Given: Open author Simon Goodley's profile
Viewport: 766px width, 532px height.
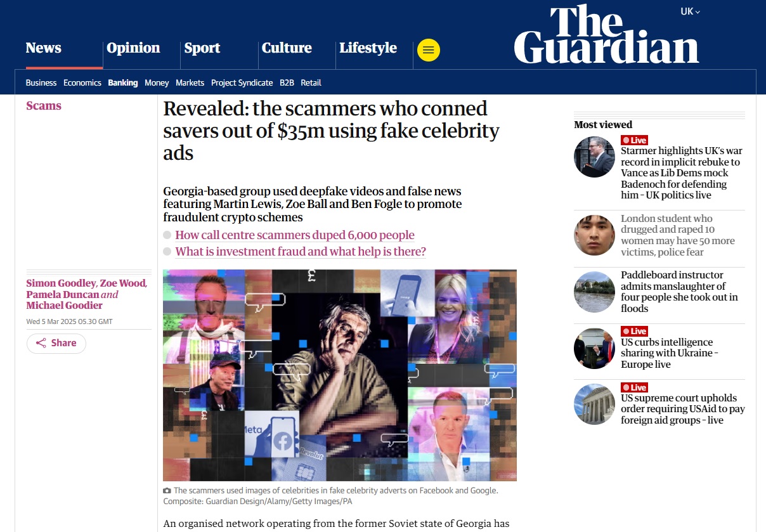Looking at the screenshot, I should (60, 283).
